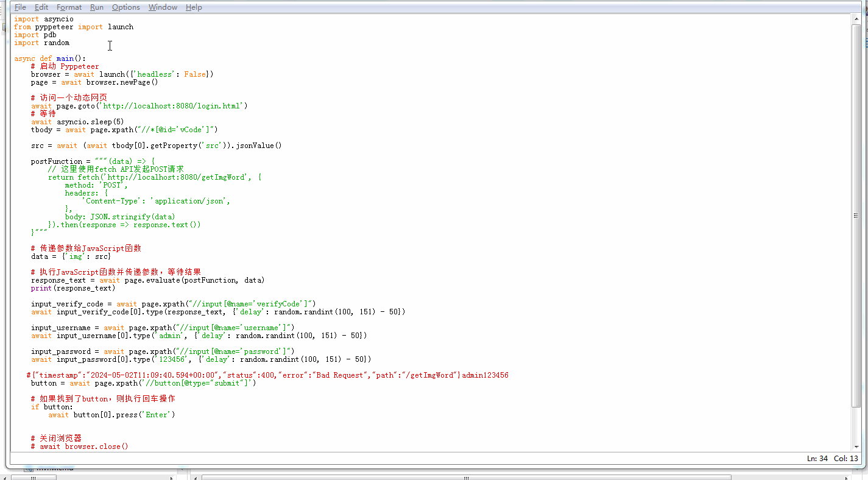Click the 'print(response_text)' line

tap(73, 288)
